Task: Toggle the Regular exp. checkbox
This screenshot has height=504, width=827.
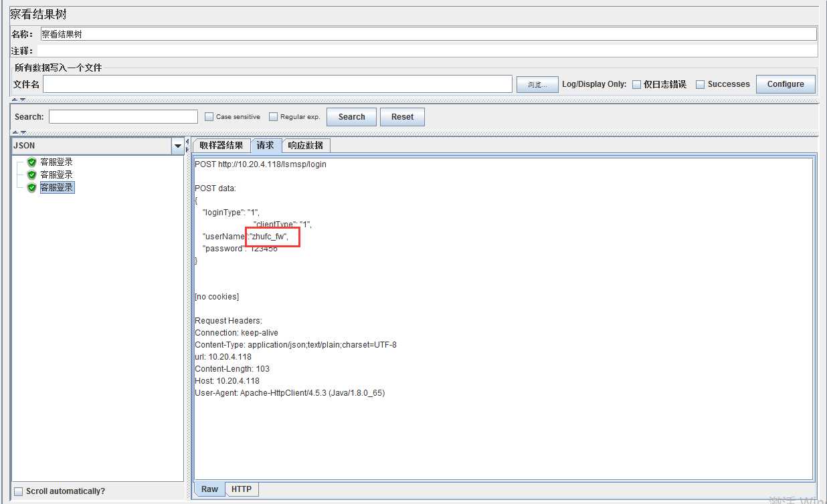Action: click(x=273, y=116)
